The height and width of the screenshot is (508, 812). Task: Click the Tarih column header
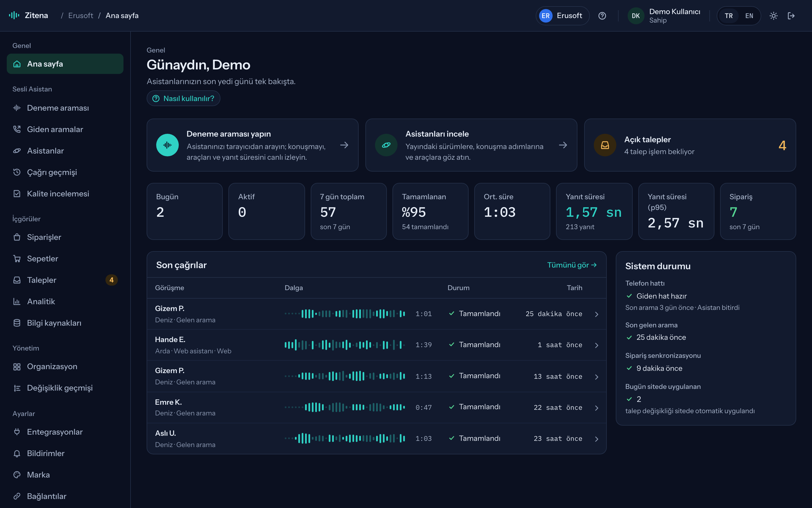[x=574, y=288]
